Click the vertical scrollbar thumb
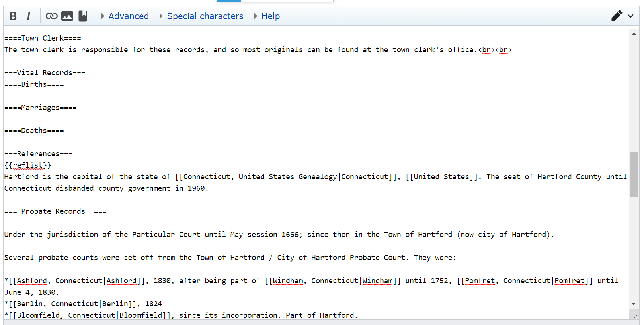 point(634,174)
